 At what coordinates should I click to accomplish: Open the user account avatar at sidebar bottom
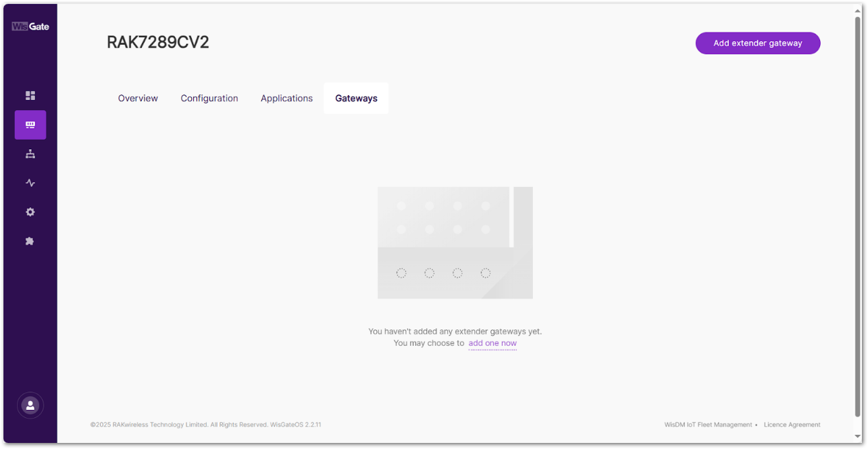pyautogui.click(x=30, y=405)
